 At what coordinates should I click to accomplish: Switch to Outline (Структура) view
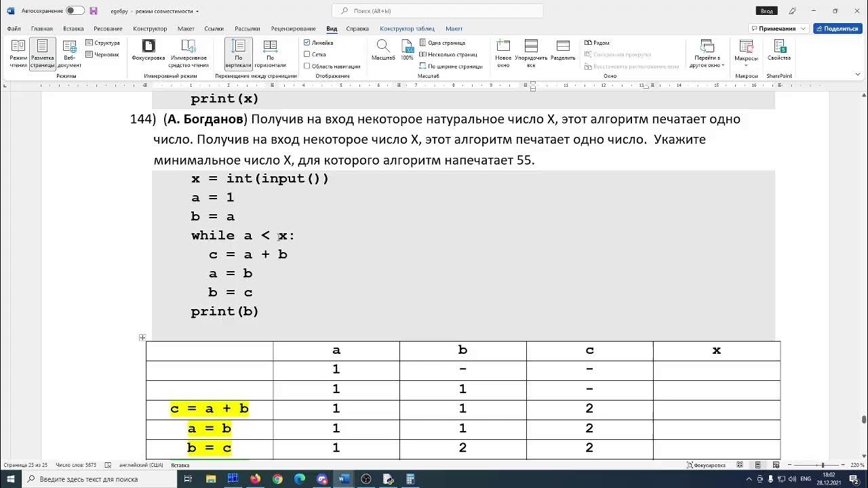(102, 43)
